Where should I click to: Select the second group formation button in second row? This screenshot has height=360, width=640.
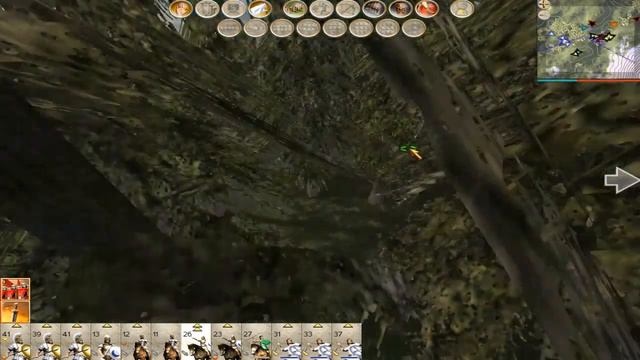click(x=256, y=28)
